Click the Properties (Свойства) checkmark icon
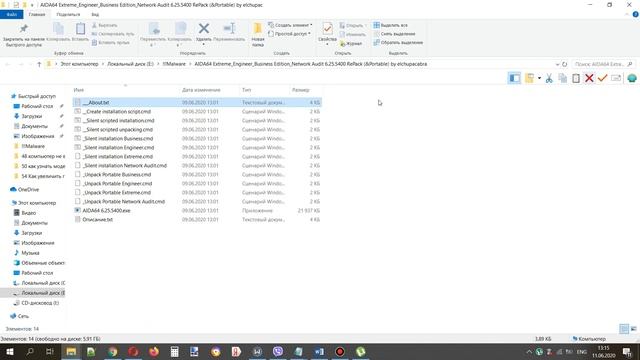The width and height of the screenshot is (640, 360). tap(327, 29)
